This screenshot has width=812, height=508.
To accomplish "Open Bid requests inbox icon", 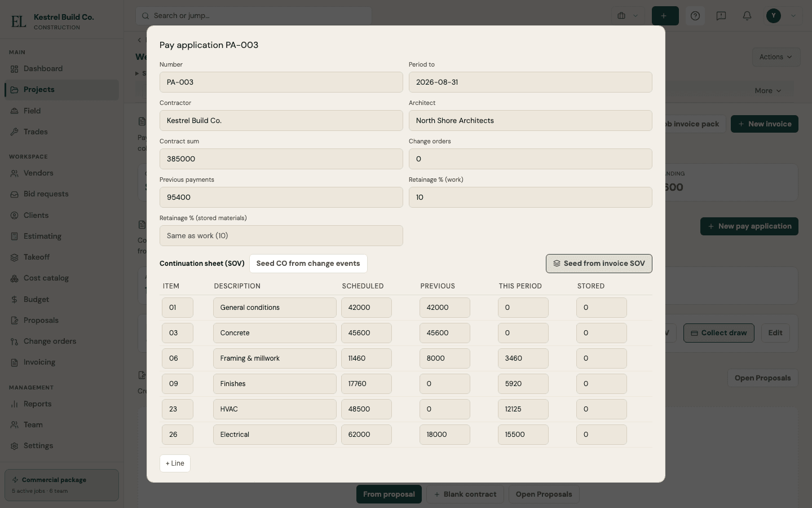I will [14, 194].
